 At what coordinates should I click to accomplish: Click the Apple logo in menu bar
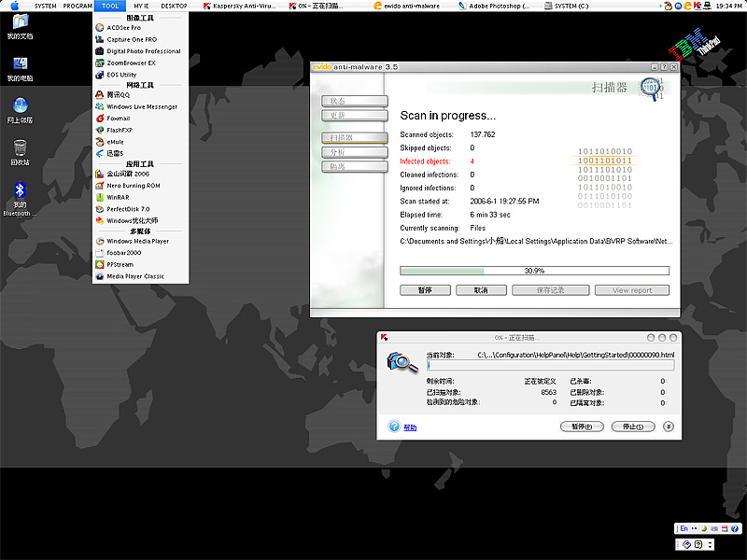15,6
